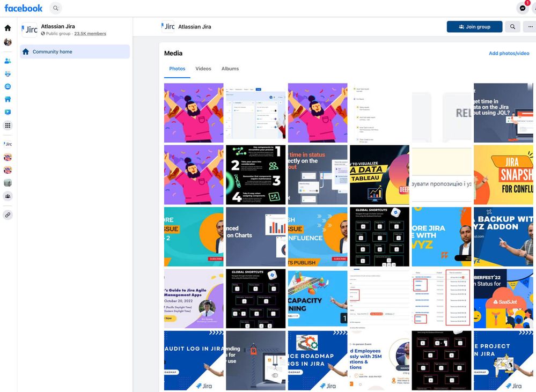The image size is (536, 392).
Task: Open the Marketplace storefront icon
Action: point(8,99)
